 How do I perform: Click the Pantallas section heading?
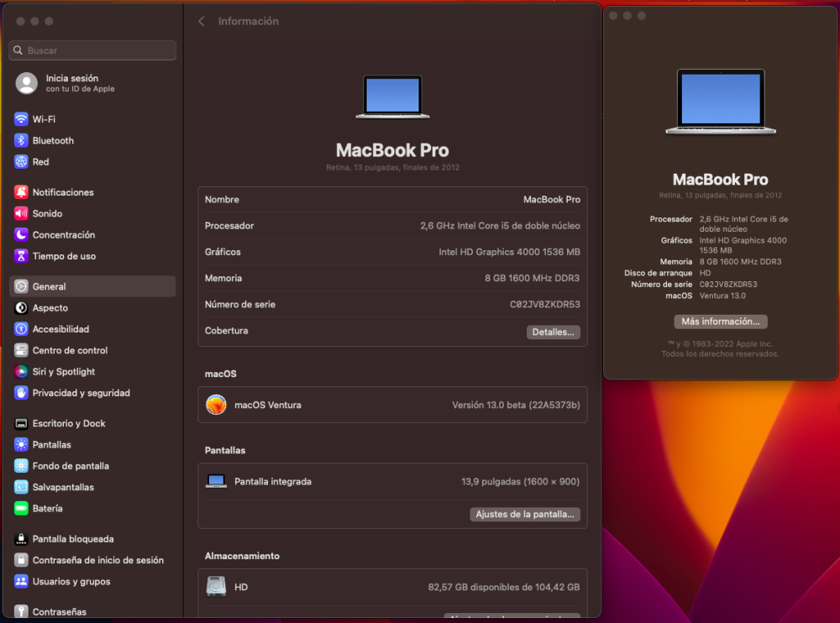pyautogui.click(x=225, y=451)
